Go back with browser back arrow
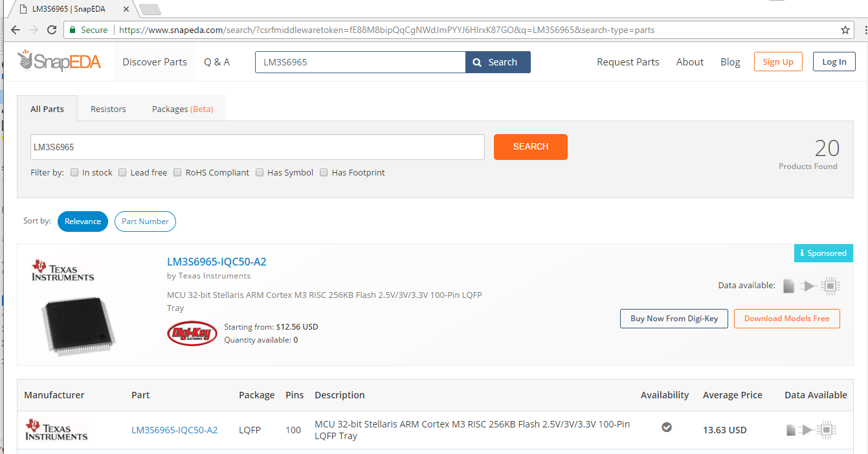The height and width of the screenshot is (454, 868). 16,30
